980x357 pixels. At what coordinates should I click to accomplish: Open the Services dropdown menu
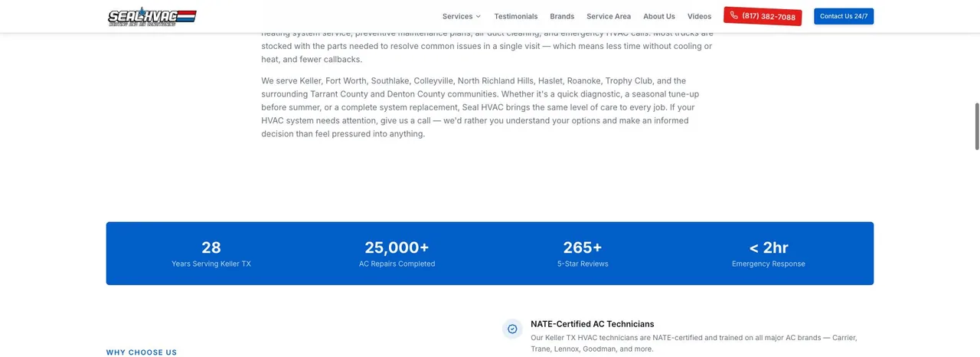[x=461, y=16]
